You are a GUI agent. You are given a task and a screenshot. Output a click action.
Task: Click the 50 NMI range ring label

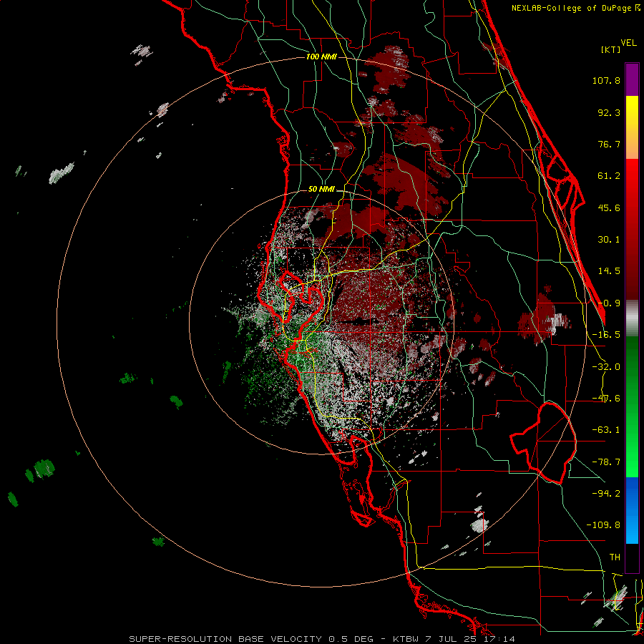tap(321, 190)
